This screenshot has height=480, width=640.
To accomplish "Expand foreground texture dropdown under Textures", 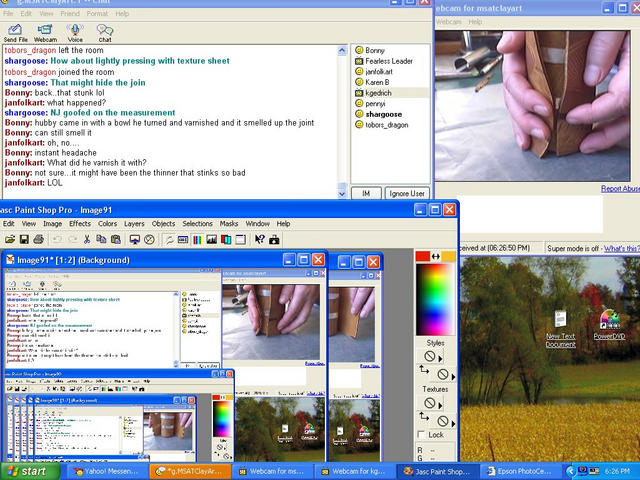I will pyautogui.click(x=440, y=406).
